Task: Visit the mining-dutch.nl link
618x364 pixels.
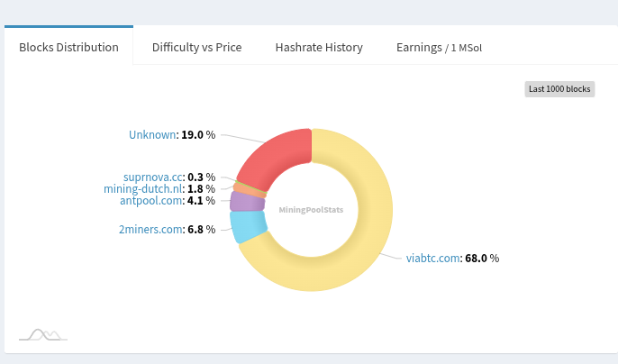Action: (143, 188)
